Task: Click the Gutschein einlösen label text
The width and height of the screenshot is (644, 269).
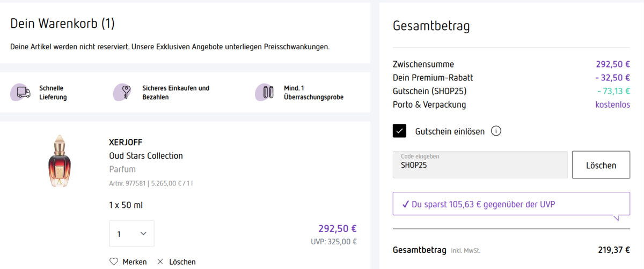Action: click(450, 131)
